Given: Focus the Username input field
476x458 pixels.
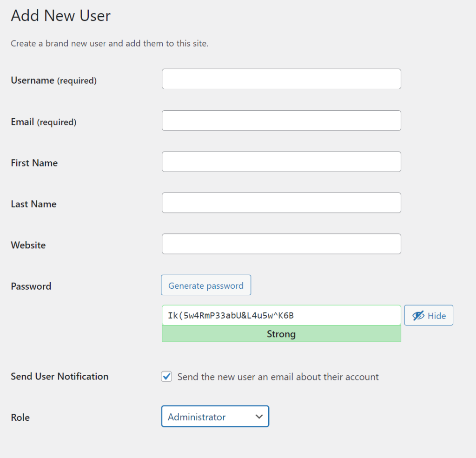Looking at the screenshot, I should click(281, 80).
